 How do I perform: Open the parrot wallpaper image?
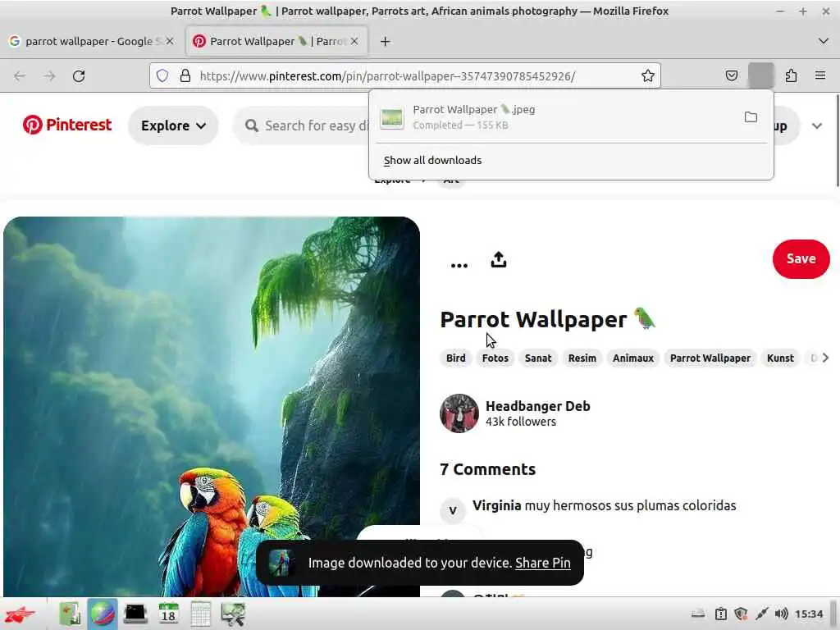(211, 406)
